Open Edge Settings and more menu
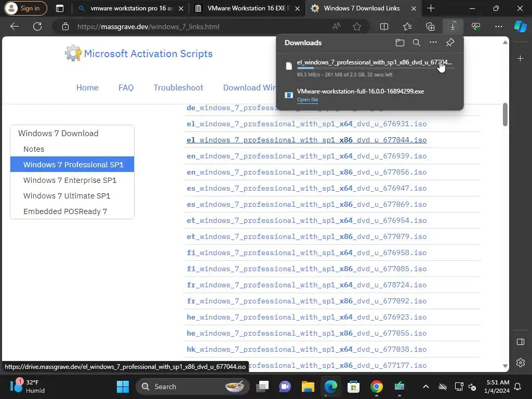Viewport: 532px width, 399px height. pos(498,26)
